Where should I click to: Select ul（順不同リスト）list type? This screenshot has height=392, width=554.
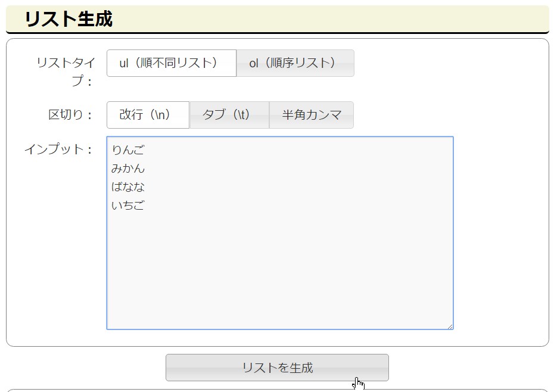(x=172, y=63)
